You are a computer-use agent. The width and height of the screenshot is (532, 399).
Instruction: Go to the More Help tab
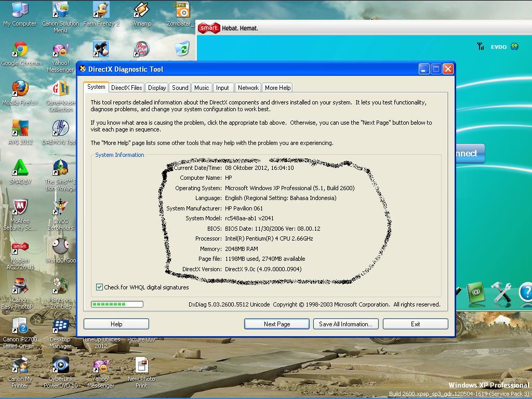coord(277,88)
